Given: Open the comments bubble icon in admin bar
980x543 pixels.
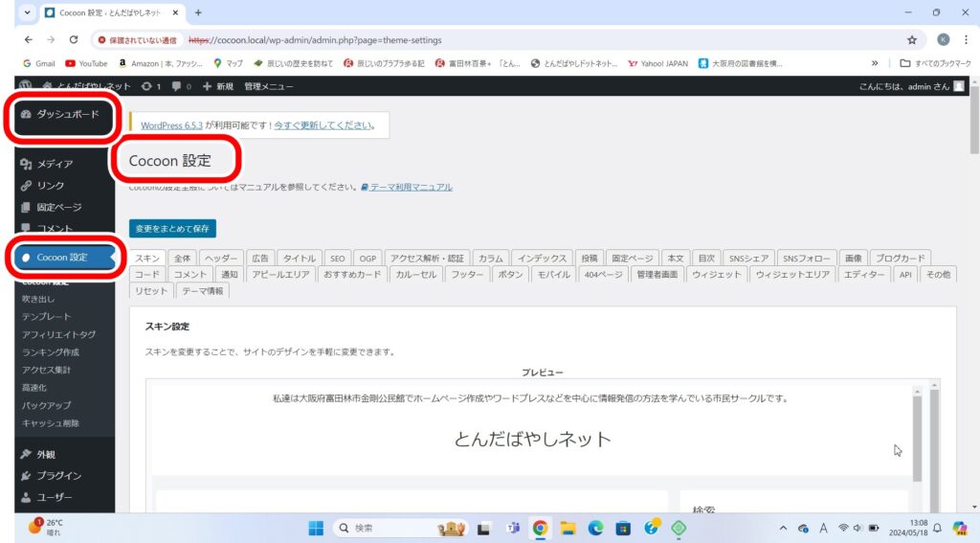Looking at the screenshot, I should click(x=177, y=86).
